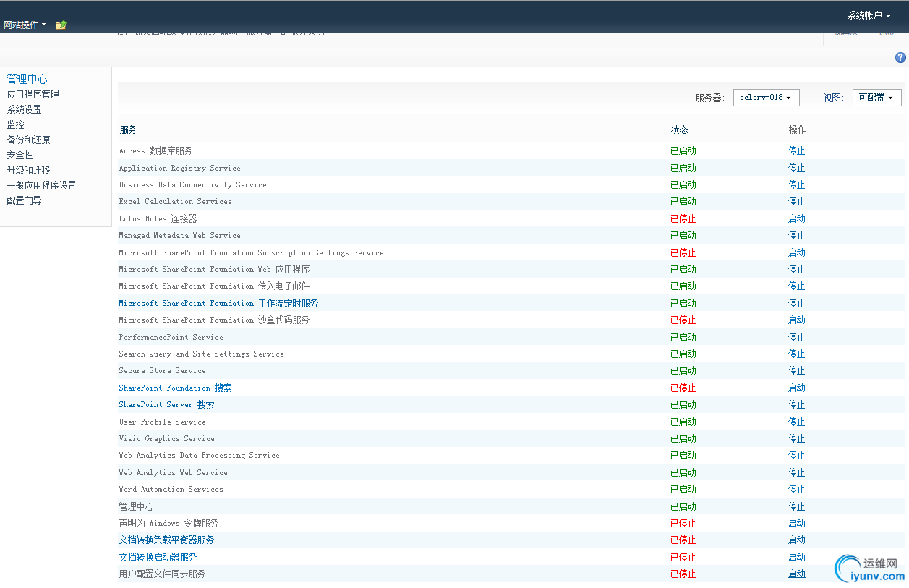The height and width of the screenshot is (588, 909).
Task: Expand the 系统帐户 user menu
Action: (x=869, y=15)
